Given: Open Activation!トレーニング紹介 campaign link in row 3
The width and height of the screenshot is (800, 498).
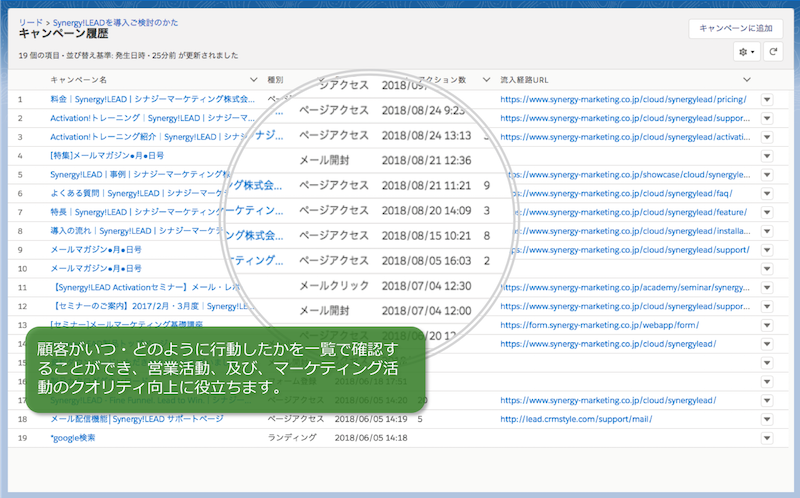Looking at the screenshot, I should click(x=149, y=137).
